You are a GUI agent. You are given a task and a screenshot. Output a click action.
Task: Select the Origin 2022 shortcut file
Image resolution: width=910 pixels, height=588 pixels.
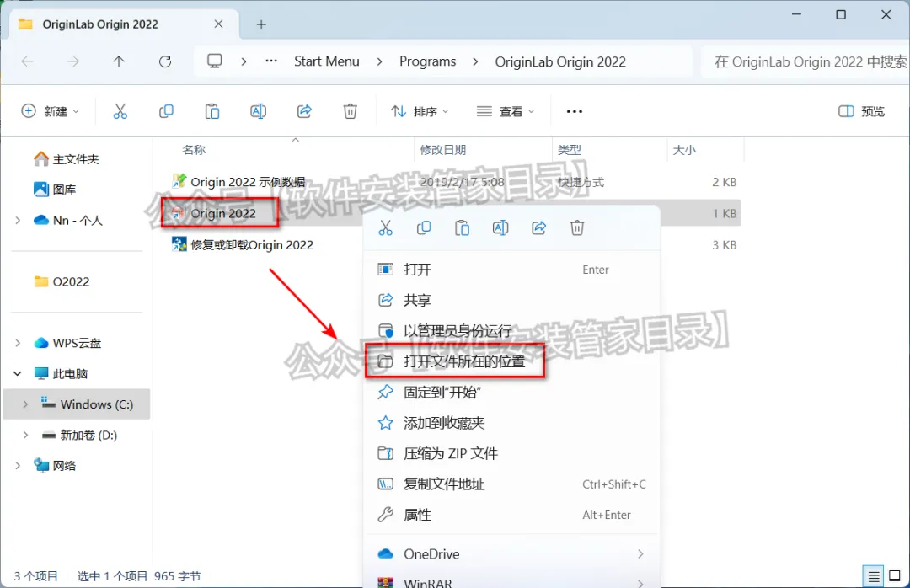coord(223,214)
